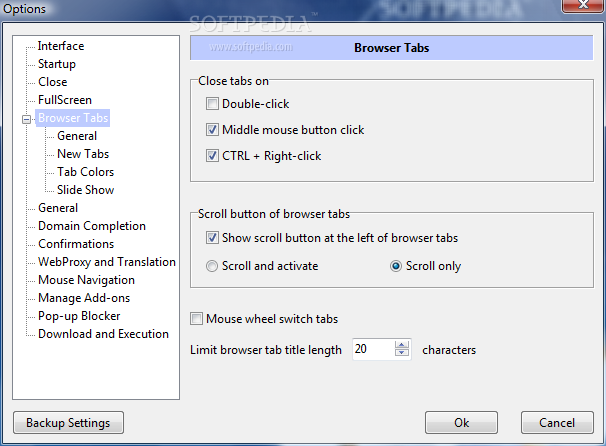
Task: Select Scroll and activate radio button
Action: point(212,266)
